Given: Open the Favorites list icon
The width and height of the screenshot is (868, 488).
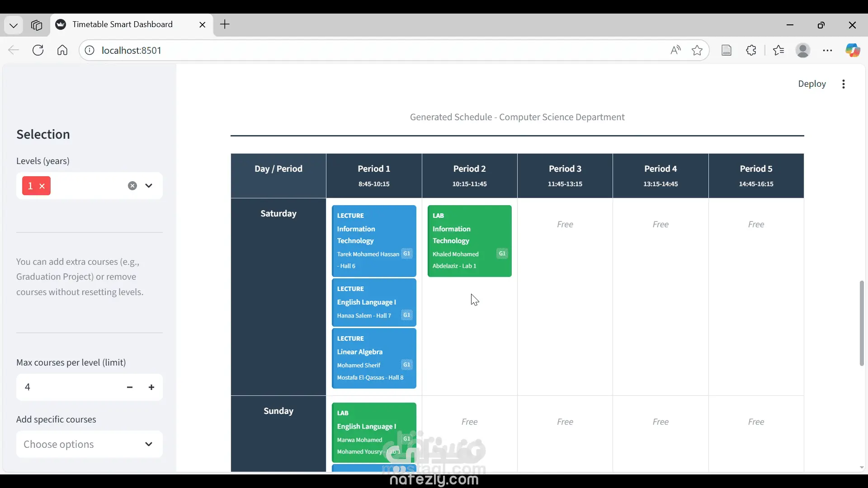Looking at the screenshot, I should pyautogui.click(x=778, y=50).
